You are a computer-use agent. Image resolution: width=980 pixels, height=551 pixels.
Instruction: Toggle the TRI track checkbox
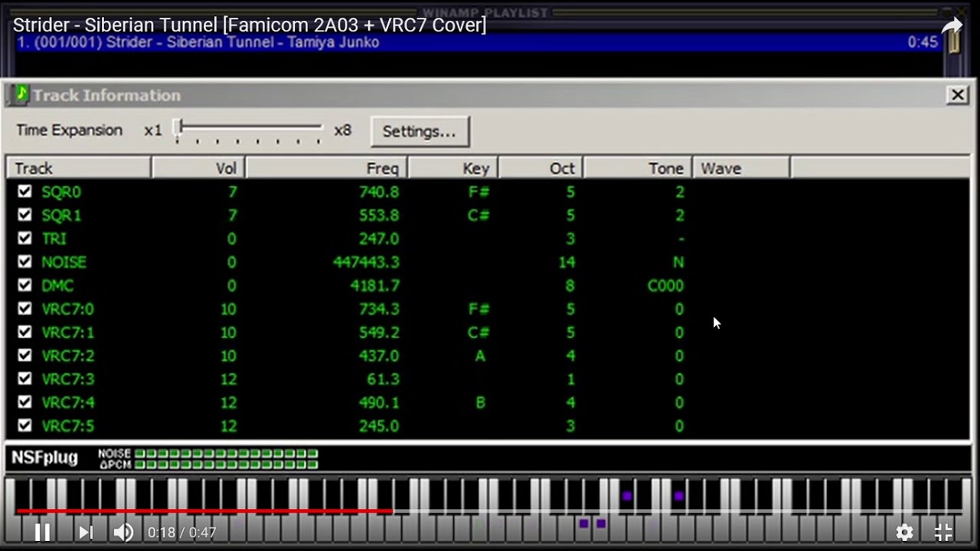(24, 238)
